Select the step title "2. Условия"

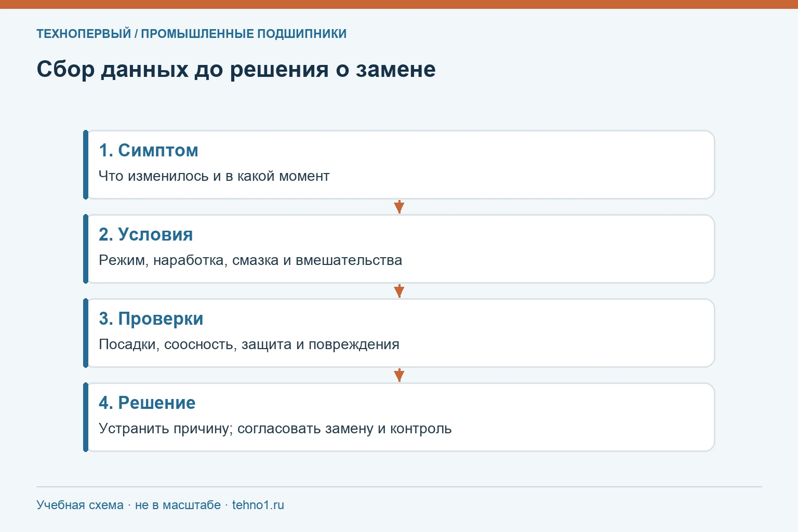coord(146,235)
